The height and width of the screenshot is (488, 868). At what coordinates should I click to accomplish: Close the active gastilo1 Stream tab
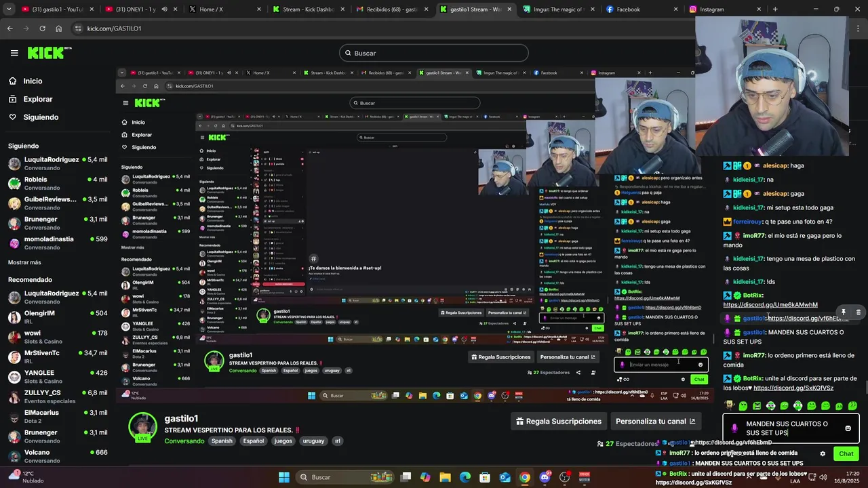pyautogui.click(x=509, y=9)
